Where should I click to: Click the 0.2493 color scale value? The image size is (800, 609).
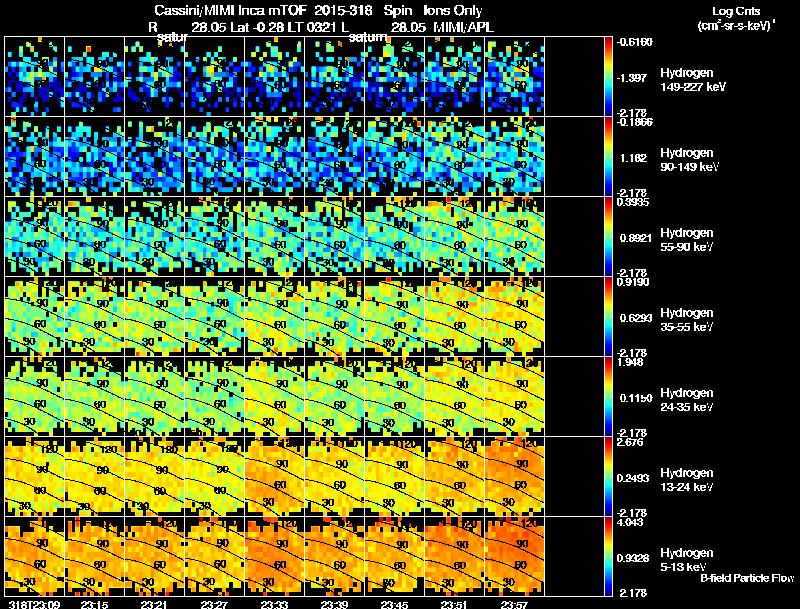(x=633, y=478)
